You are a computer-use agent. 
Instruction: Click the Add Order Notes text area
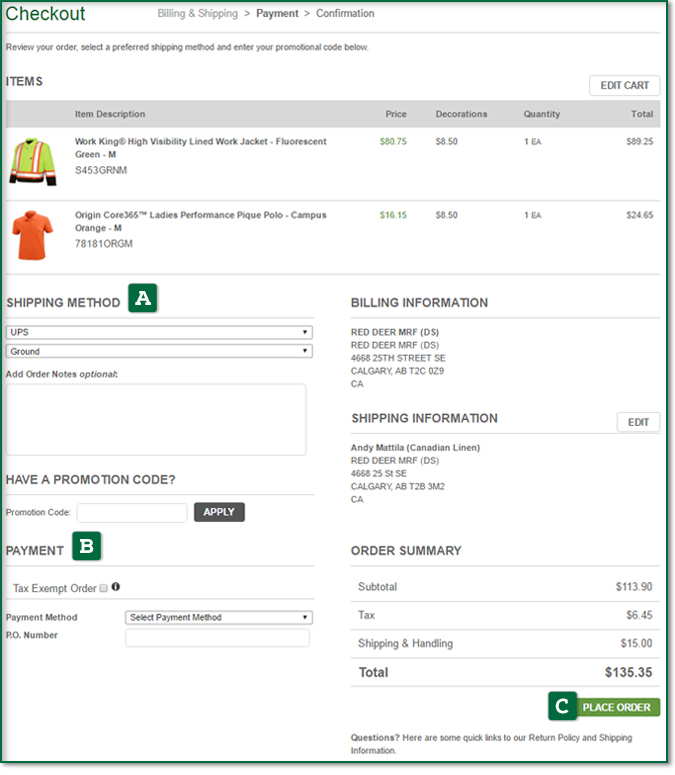(156, 419)
